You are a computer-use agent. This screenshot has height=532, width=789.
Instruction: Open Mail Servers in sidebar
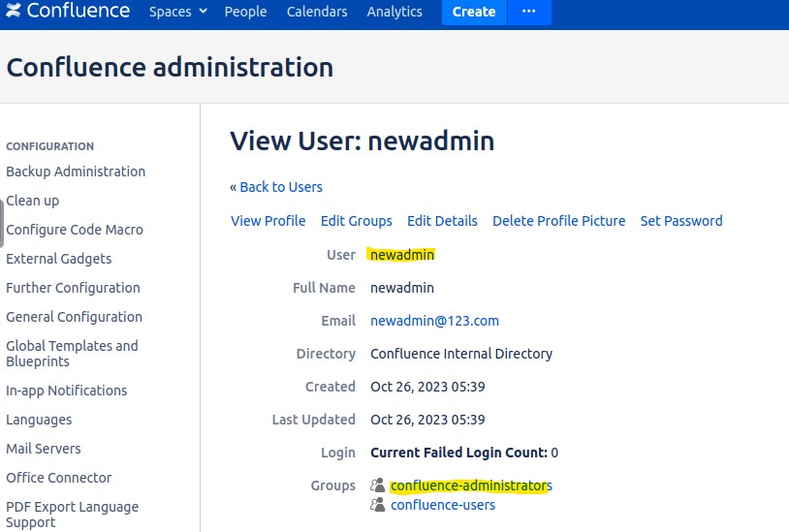coord(44,449)
